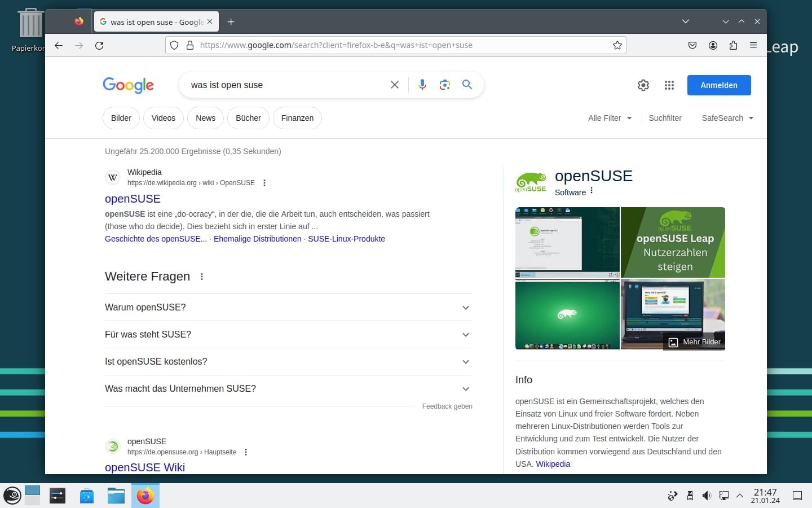Switch to the Bilder results tab
812x508 pixels.
click(121, 118)
